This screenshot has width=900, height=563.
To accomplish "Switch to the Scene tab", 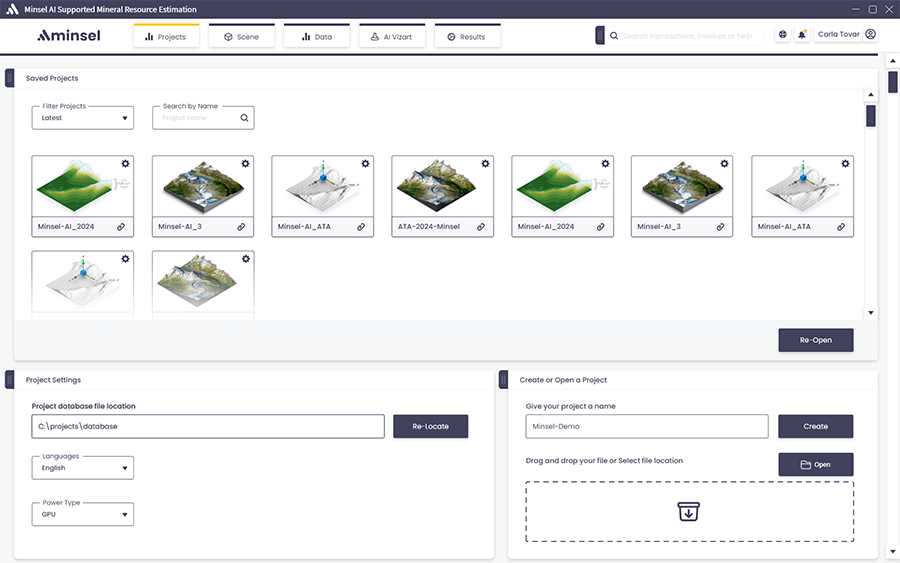I will [241, 37].
